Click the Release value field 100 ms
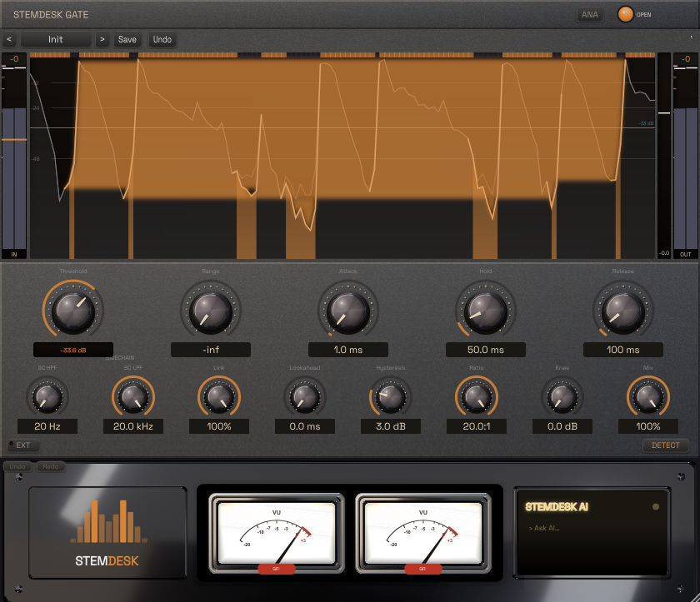 (x=623, y=350)
